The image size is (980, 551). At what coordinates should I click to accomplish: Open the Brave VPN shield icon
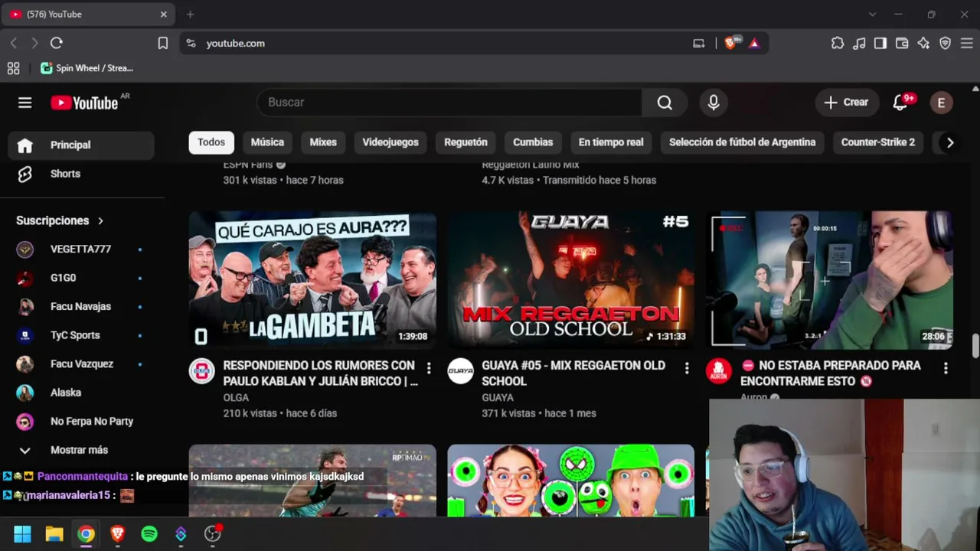click(945, 44)
